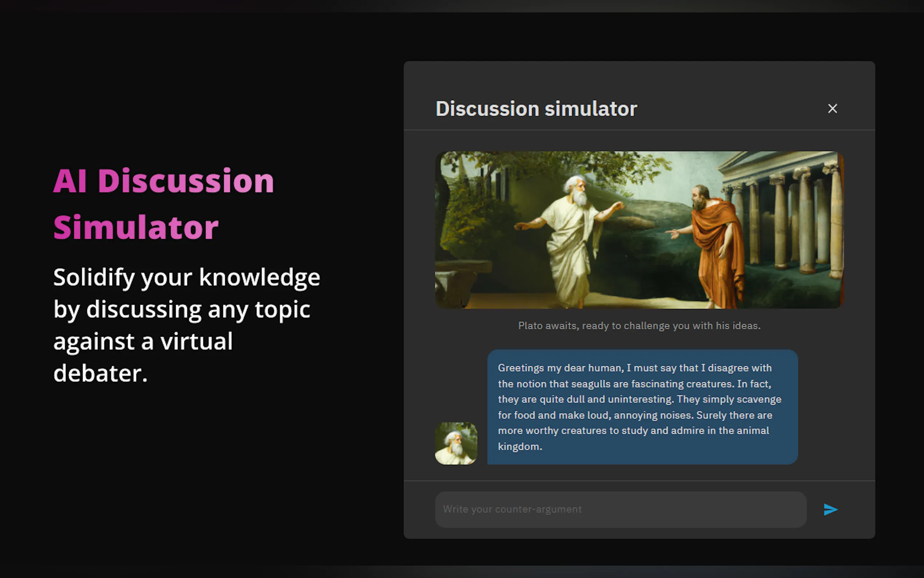
Task: Click the word 'debater.' ending the description
Action: [x=100, y=373]
